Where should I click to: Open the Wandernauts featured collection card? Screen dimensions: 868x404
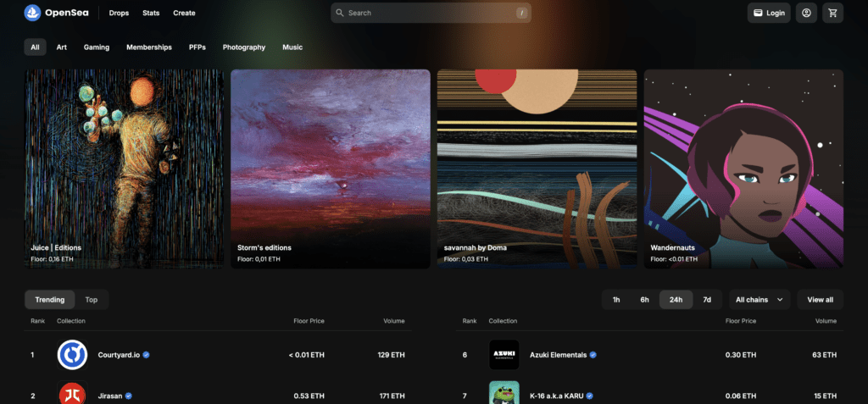[743, 169]
